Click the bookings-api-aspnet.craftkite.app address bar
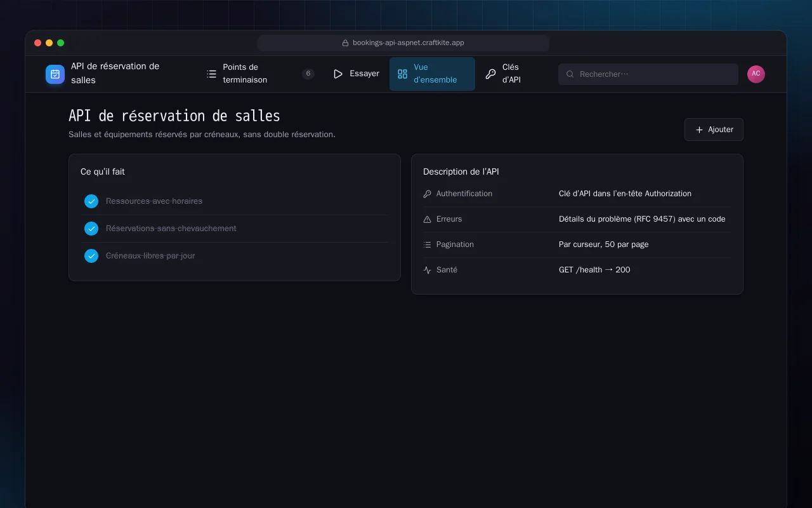The width and height of the screenshot is (812, 508). coord(403,43)
